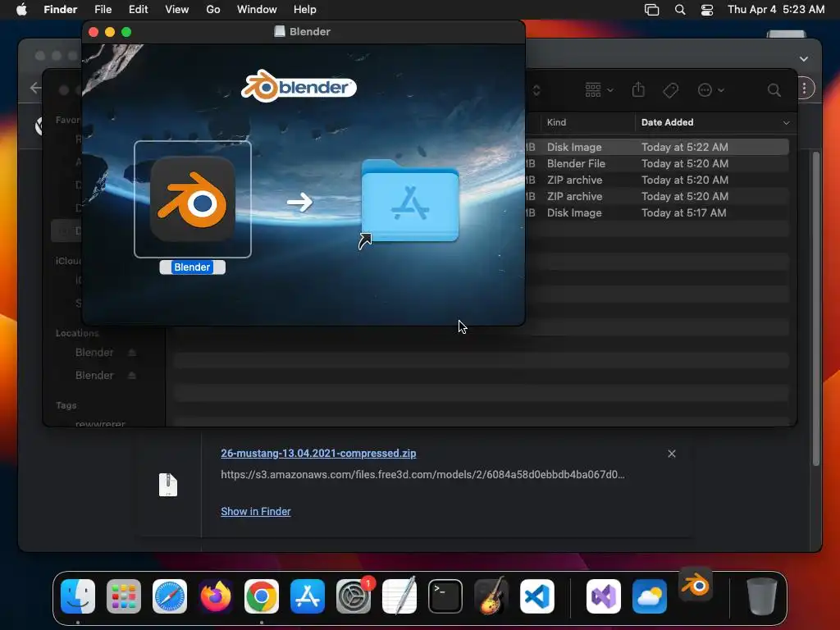Screen dimensions: 840x630
Task: Open the Trash from the Dock
Action: click(x=762, y=596)
